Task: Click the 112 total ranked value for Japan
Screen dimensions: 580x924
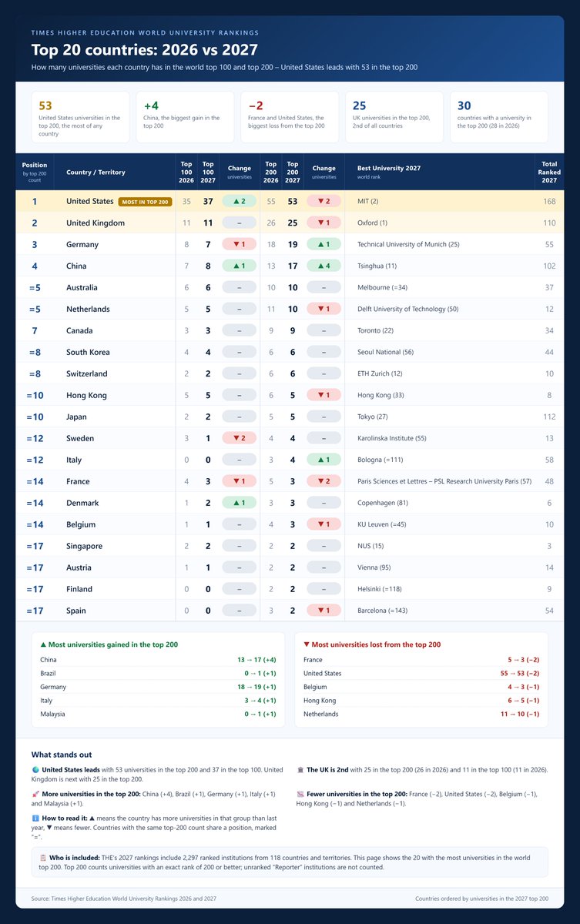Action: pos(549,417)
